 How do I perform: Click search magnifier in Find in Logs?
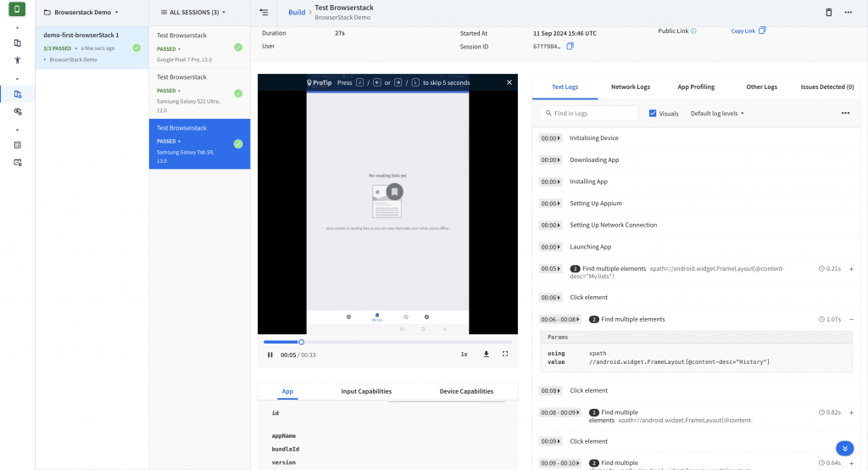(x=548, y=113)
